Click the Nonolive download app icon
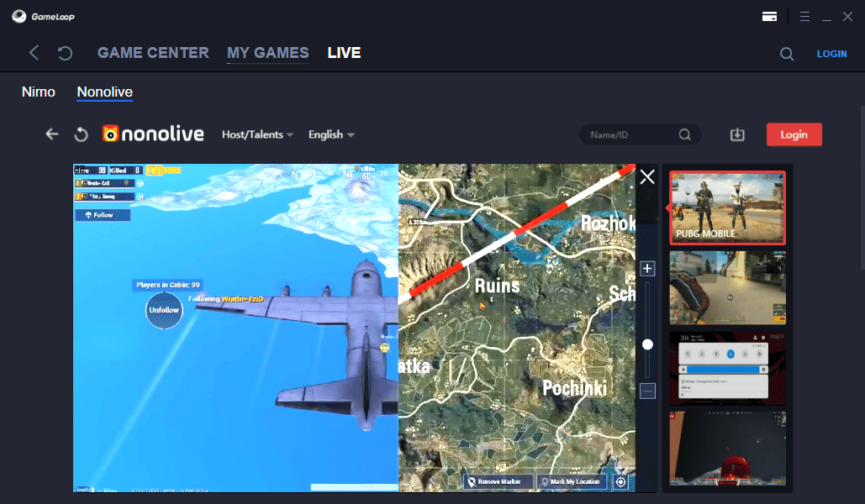Screen dimensions: 865x504 click(737, 134)
